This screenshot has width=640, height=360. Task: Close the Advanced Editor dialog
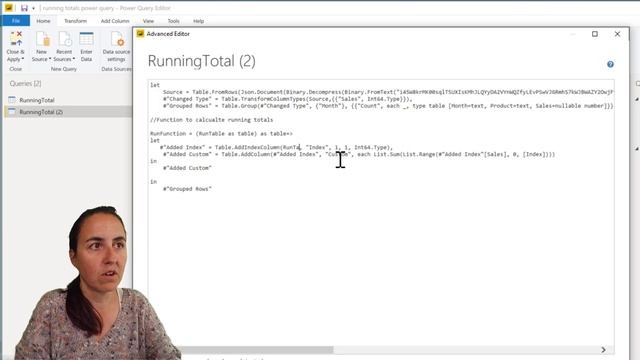tap(617, 34)
